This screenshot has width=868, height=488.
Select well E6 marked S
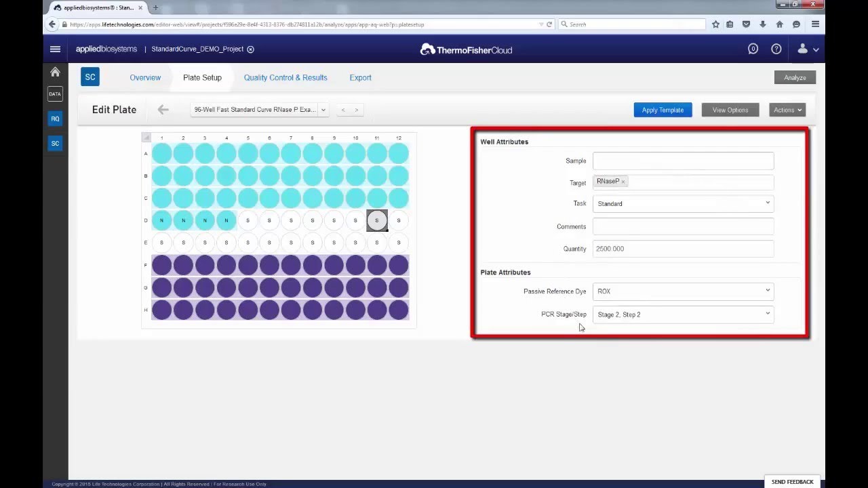click(x=269, y=243)
